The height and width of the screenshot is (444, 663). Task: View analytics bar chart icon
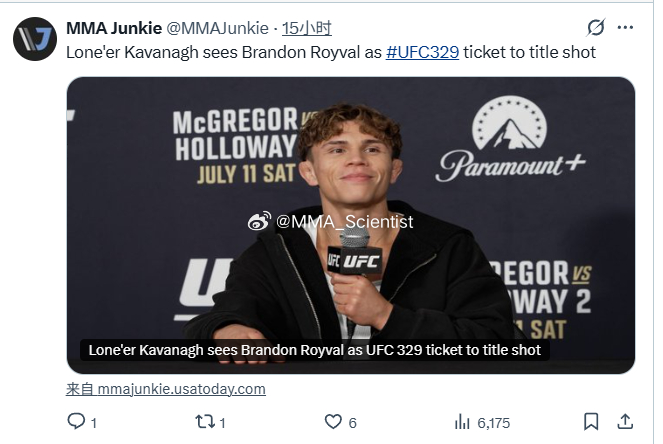click(462, 422)
